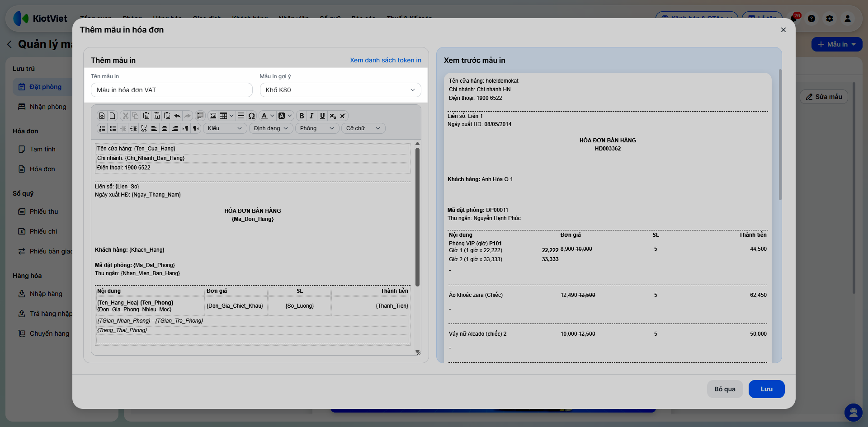Undo the last edit in editor
The height and width of the screenshot is (427, 868).
tap(177, 116)
